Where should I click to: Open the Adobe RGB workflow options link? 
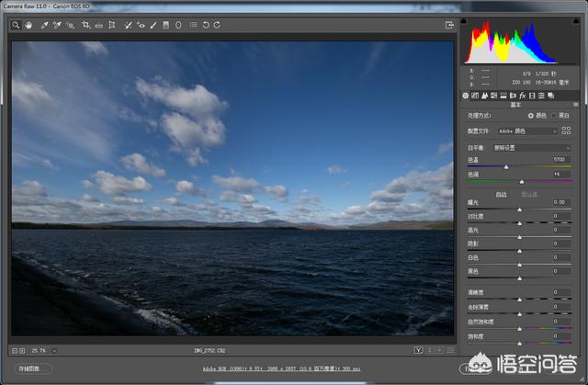pyautogui.click(x=282, y=368)
